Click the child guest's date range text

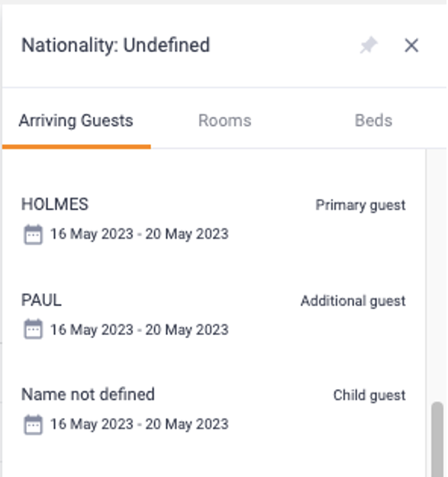[x=140, y=424]
